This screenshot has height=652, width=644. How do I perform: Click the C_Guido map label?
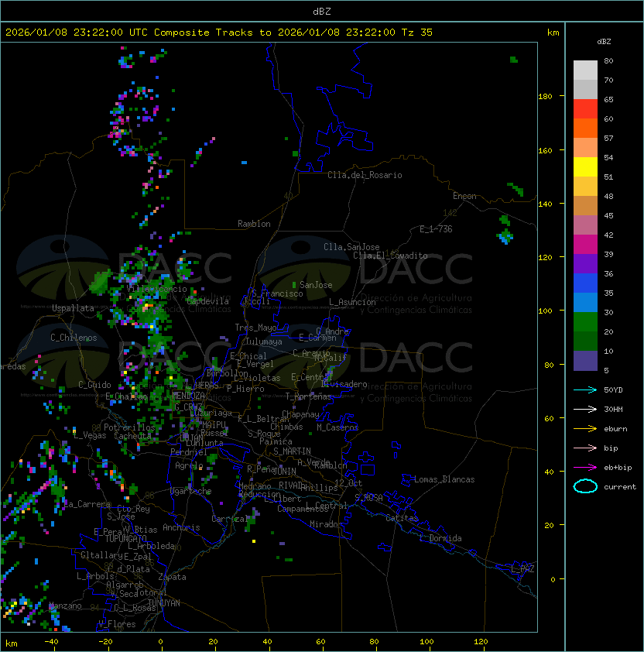[x=94, y=385]
